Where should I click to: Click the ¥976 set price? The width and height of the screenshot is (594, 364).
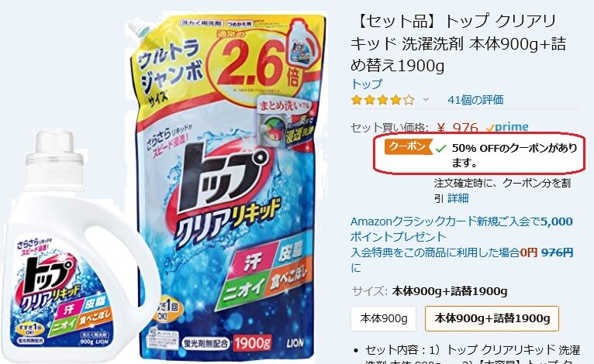point(458,129)
